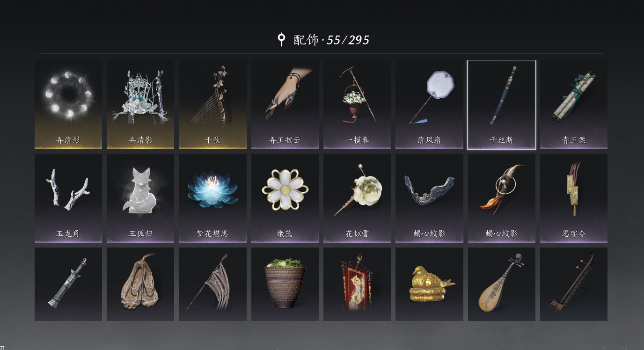644x350 pixels.
Task: Pick the 恩字令 tassel token
Action: pos(574,198)
